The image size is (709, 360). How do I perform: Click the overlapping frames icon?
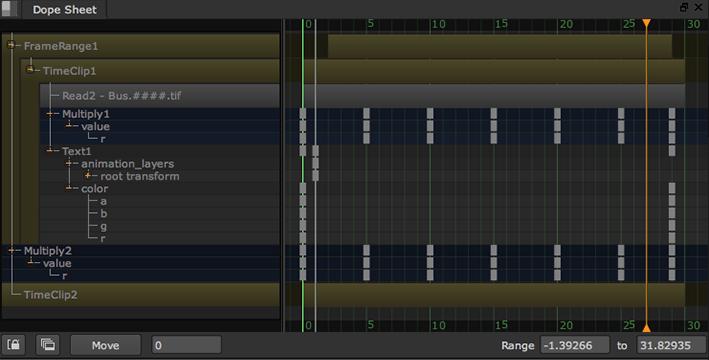click(47, 345)
